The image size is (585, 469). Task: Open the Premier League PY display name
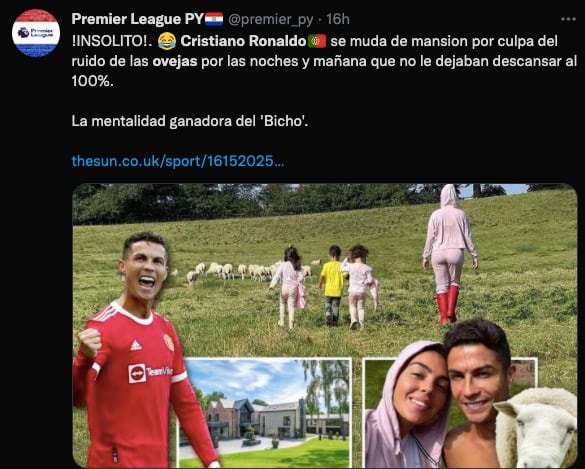click(138, 19)
